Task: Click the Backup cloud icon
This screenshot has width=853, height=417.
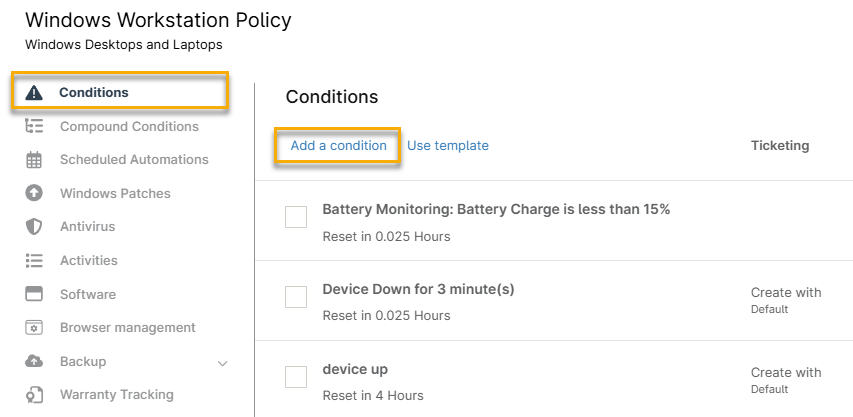Action: pos(34,361)
